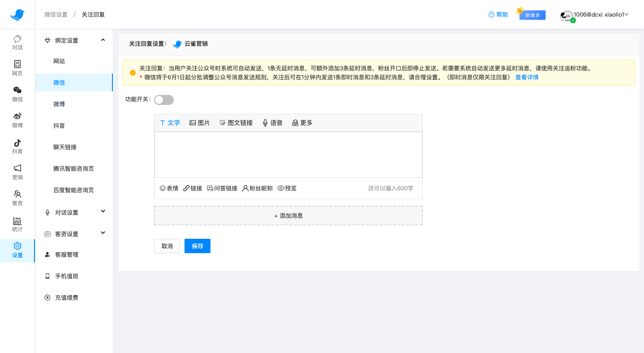Select the 微博 Weibo sidebar icon
Viewport: 644px width, 353px height.
(17, 121)
